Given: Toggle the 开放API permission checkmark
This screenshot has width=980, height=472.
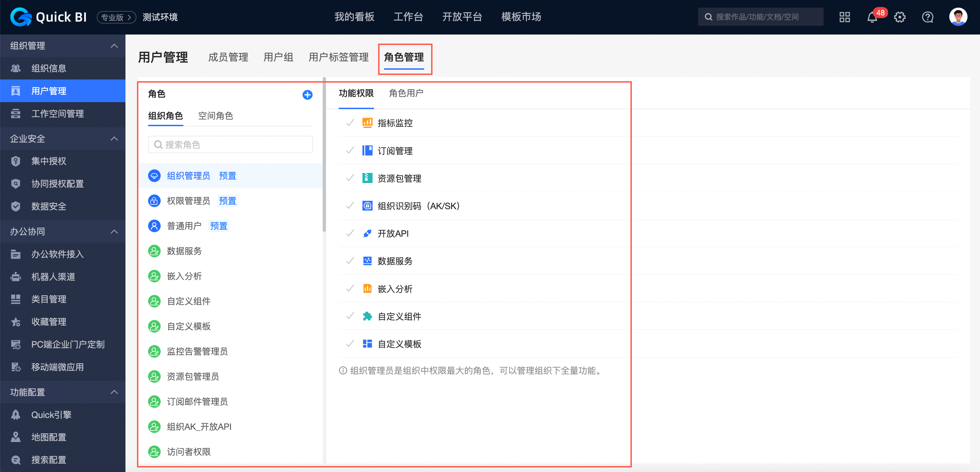Looking at the screenshot, I should (x=350, y=233).
